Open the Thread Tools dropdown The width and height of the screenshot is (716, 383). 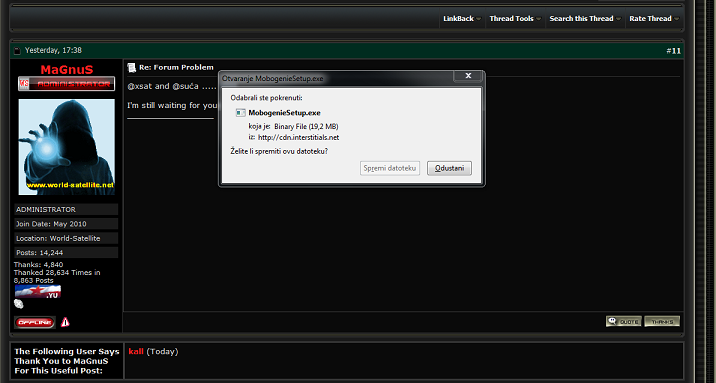(x=515, y=19)
